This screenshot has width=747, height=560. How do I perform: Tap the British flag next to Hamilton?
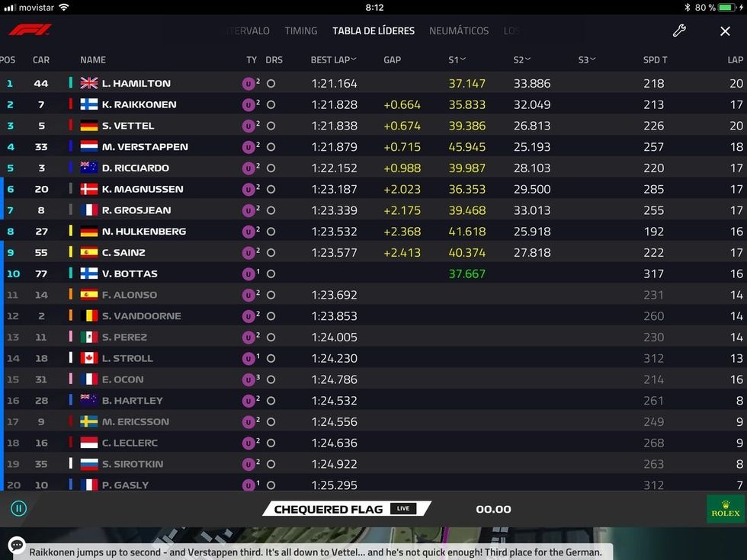pos(89,84)
